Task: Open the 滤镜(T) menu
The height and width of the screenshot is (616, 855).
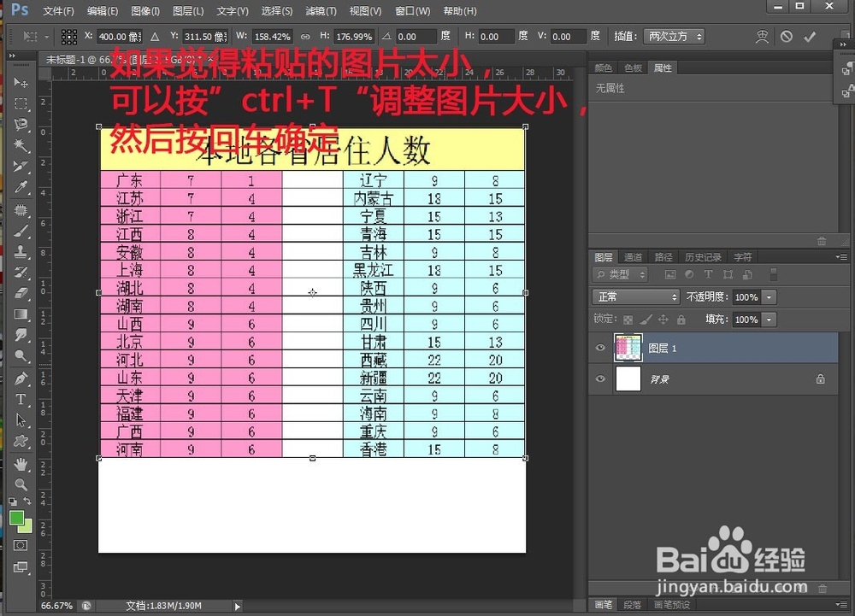Action: pos(321,11)
